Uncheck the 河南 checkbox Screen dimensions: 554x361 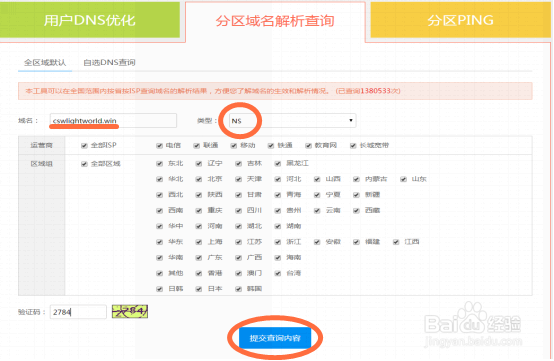click(x=199, y=226)
